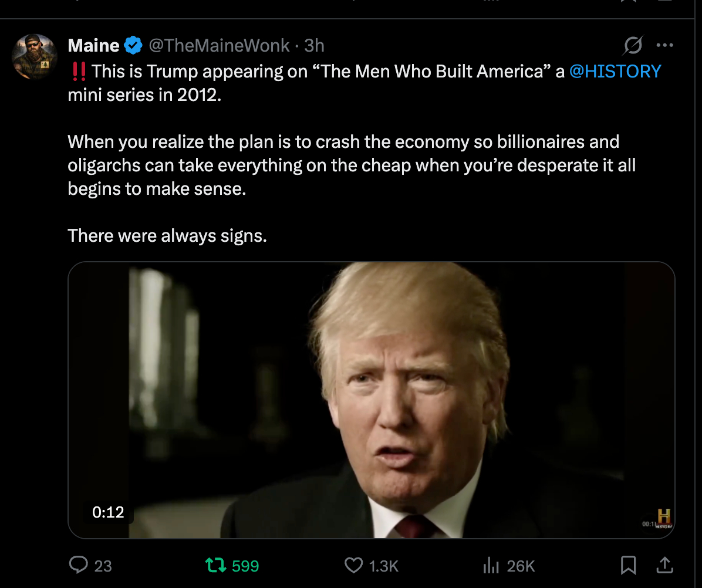Open the share post icon
This screenshot has width=702, height=588.
click(664, 565)
